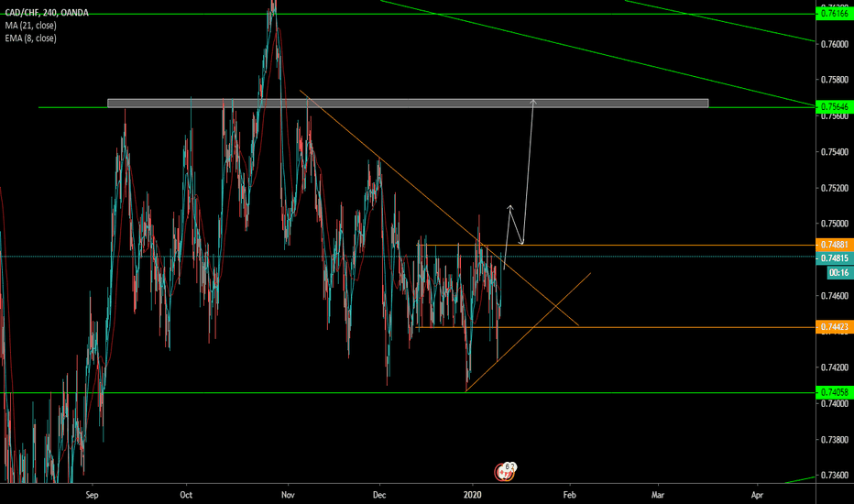The width and height of the screenshot is (854, 504).
Task: Click the economic event icon near 2020
Action: point(505,472)
